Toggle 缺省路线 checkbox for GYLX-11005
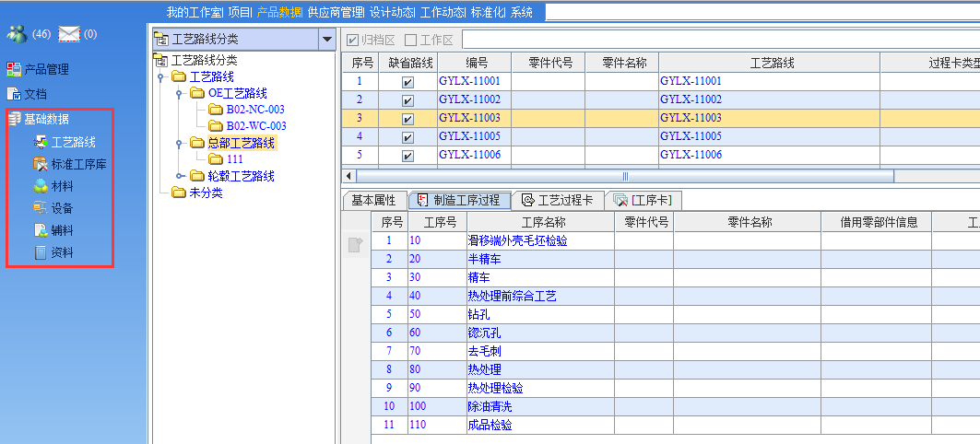The height and width of the screenshot is (444, 980). click(408, 136)
